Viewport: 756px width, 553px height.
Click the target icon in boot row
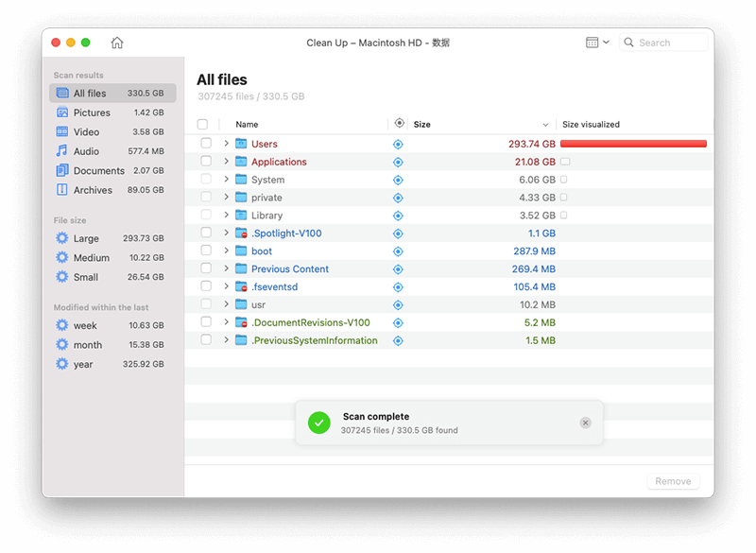[398, 251]
